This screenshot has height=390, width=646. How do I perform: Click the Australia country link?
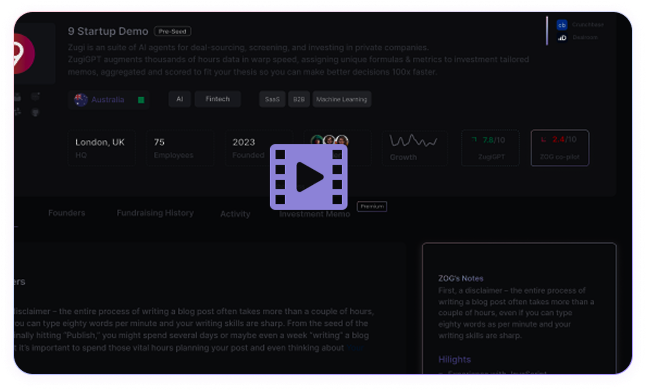108,100
